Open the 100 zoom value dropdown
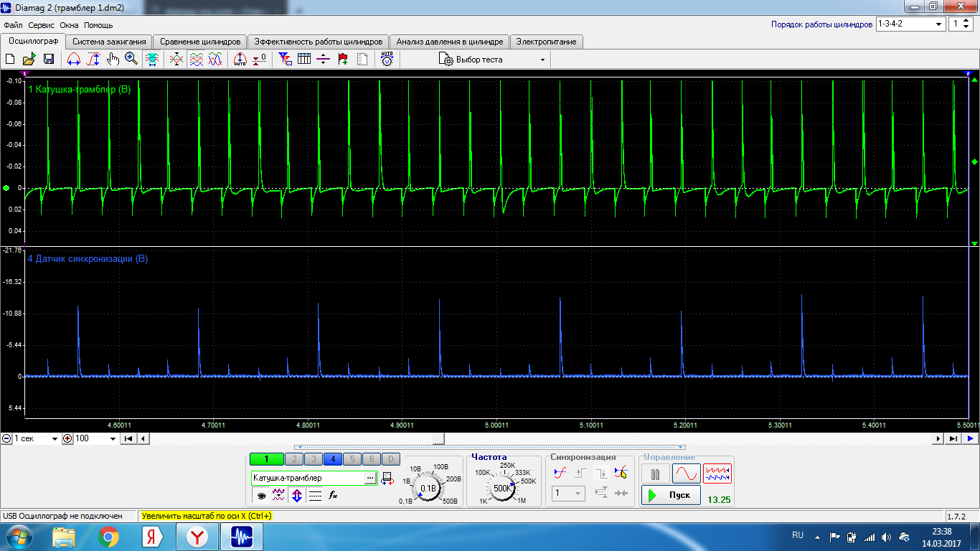This screenshot has height=551, width=980. (x=95, y=438)
